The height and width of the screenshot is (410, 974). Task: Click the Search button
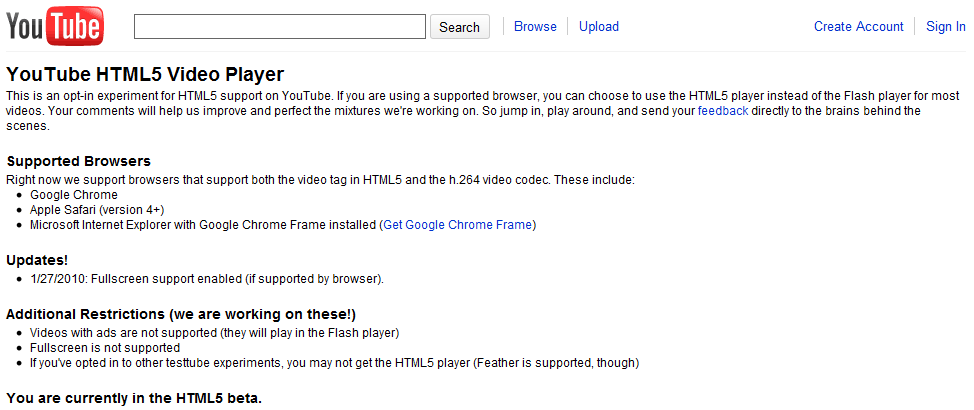(x=460, y=27)
